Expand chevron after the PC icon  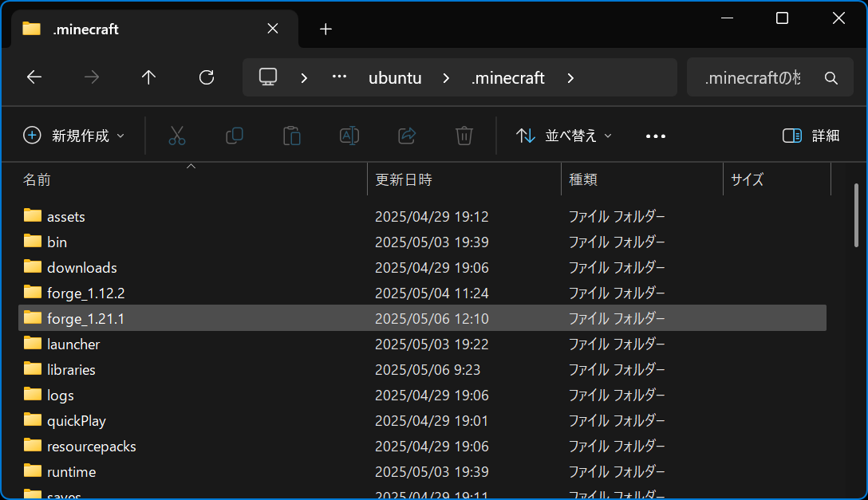tap(304, 78)
